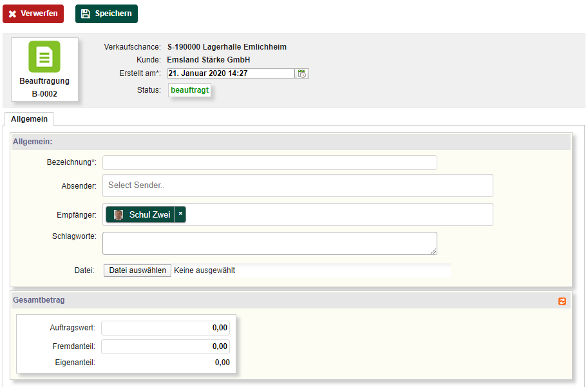Select the Fremdanteil amount field

pos(166,346)
